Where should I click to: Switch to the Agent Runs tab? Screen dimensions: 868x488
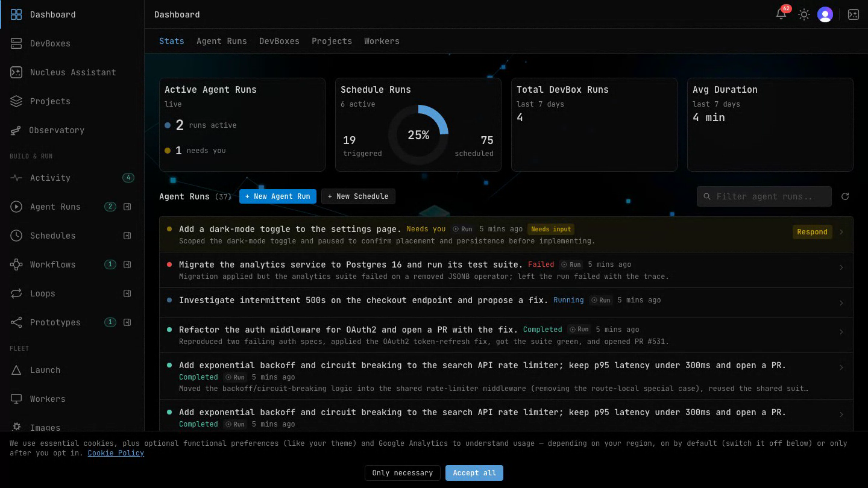tap(222, 41)
